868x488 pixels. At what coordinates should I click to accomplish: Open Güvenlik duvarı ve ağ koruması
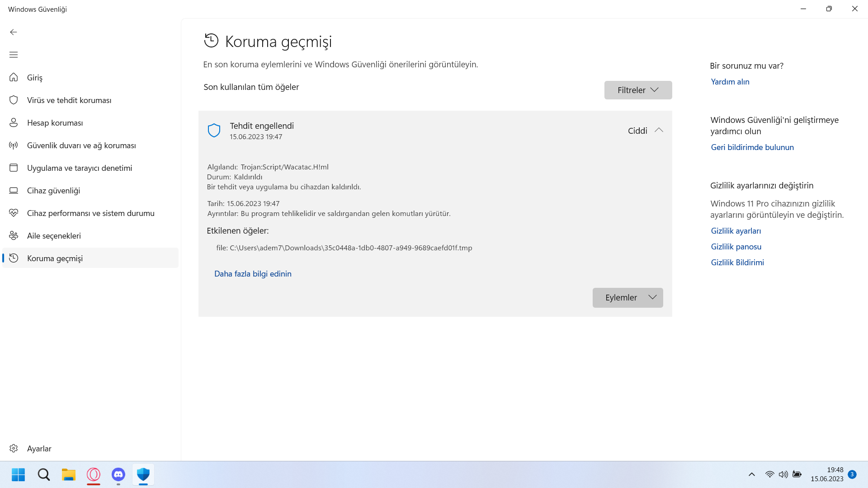[x=81, y=145]
